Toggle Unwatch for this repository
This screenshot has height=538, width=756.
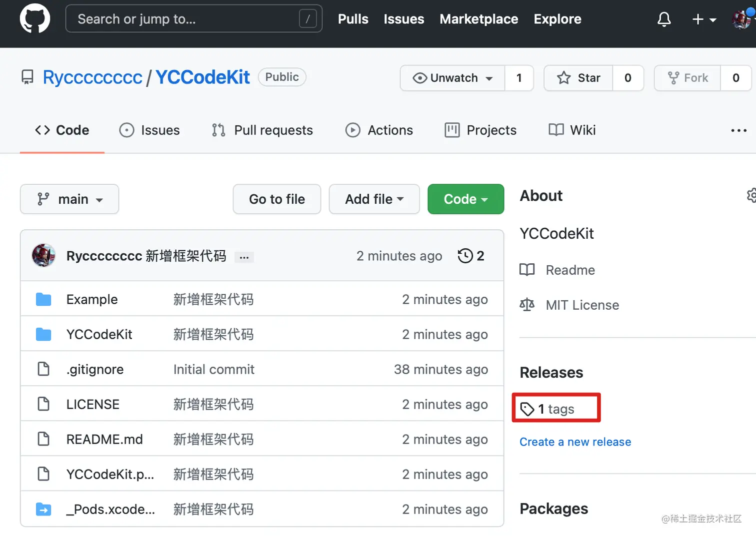452,78
